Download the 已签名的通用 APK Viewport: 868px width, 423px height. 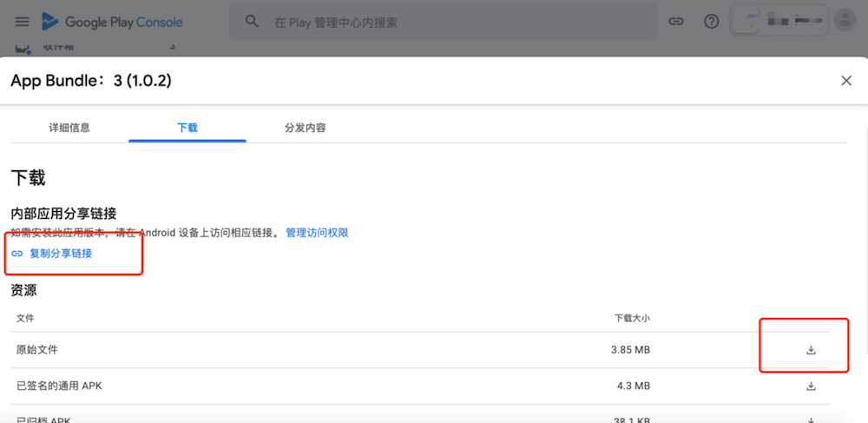(x=812, y=386)
